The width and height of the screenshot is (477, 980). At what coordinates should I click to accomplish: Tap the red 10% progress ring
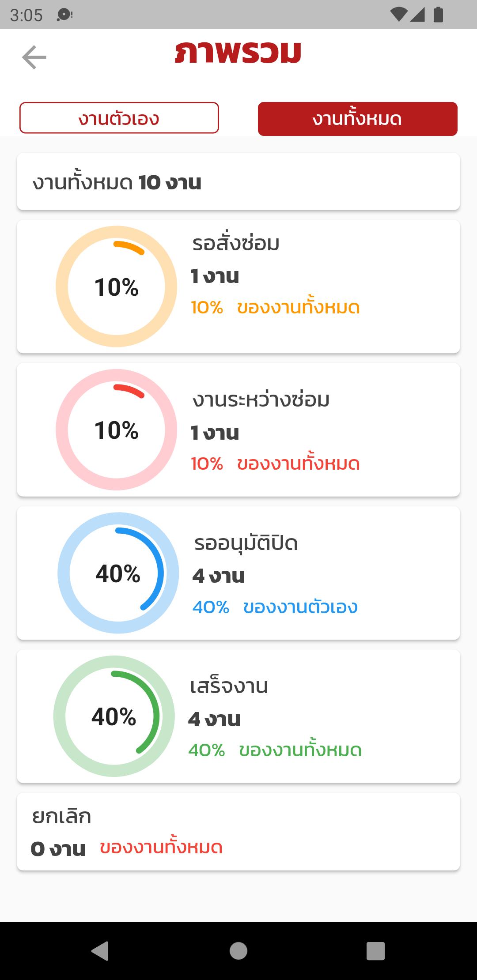(x=117, y=430)
